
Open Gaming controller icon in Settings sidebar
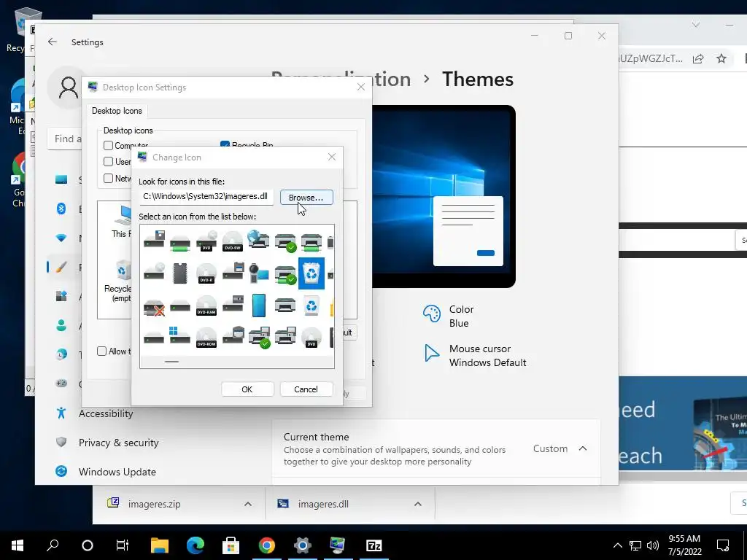(x=61, y=384)
